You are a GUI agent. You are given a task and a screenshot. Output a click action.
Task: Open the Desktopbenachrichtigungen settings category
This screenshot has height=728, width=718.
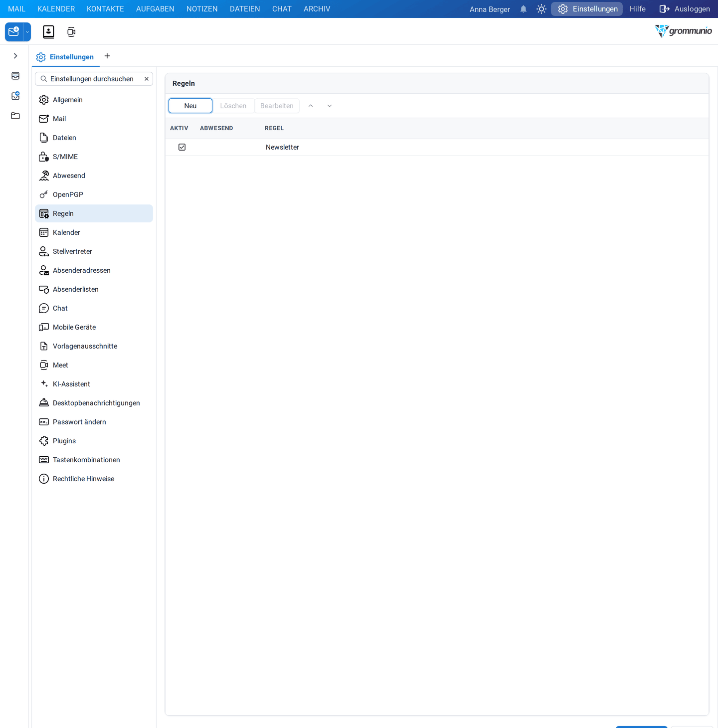point(94,403)
